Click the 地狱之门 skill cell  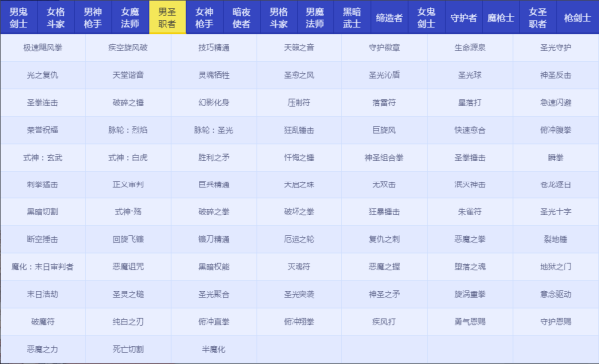click(556, 267)
